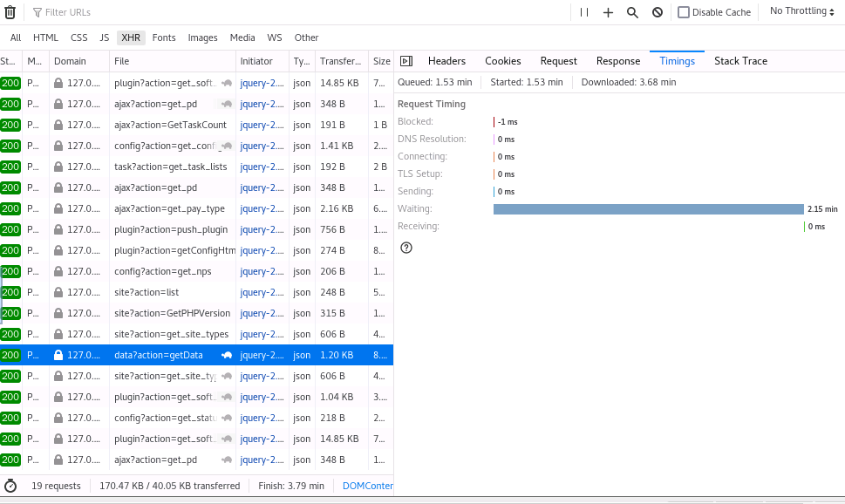This screenshot has height=504, width=845.
Task: Click lock icon on get_pay_type row
Action: pyautogui.click(x=58, y=208)
